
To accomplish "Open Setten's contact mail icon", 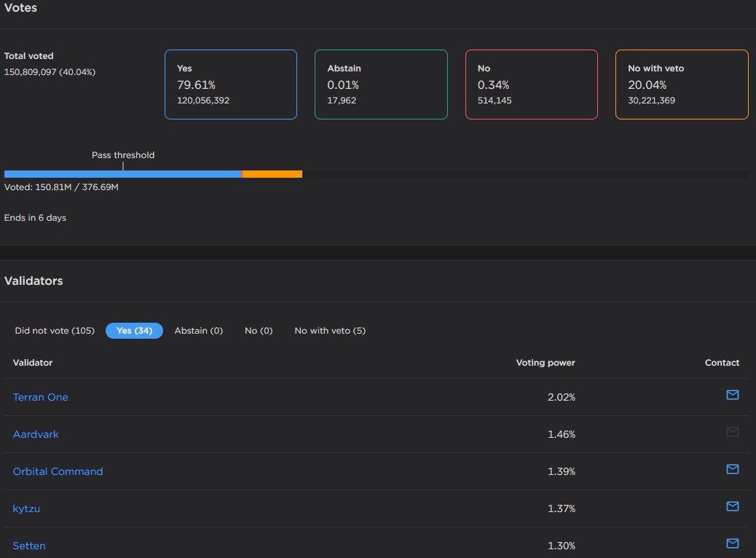I will pyautogui.click(x=733, y=543).
